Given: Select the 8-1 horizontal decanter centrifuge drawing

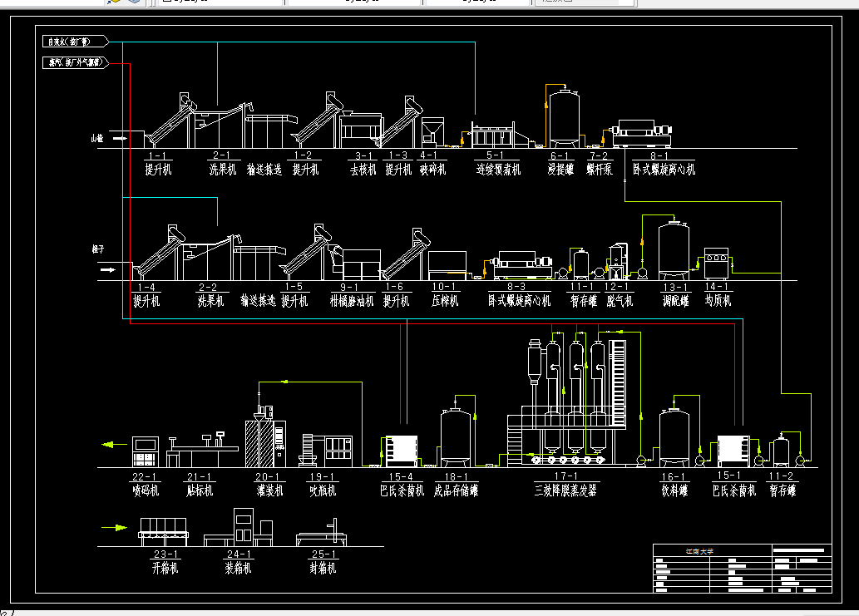Looking at the screenshot, I should (x=643, y=134).
